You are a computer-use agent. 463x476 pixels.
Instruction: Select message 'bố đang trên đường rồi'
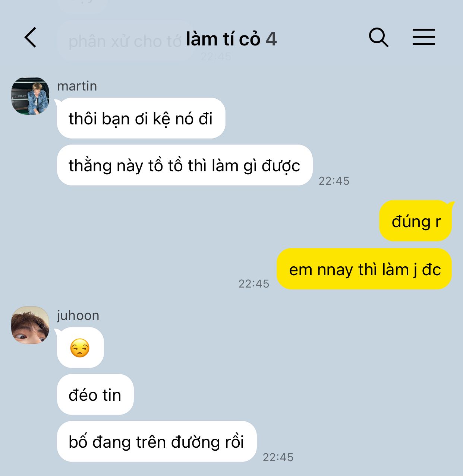point(157,442)
